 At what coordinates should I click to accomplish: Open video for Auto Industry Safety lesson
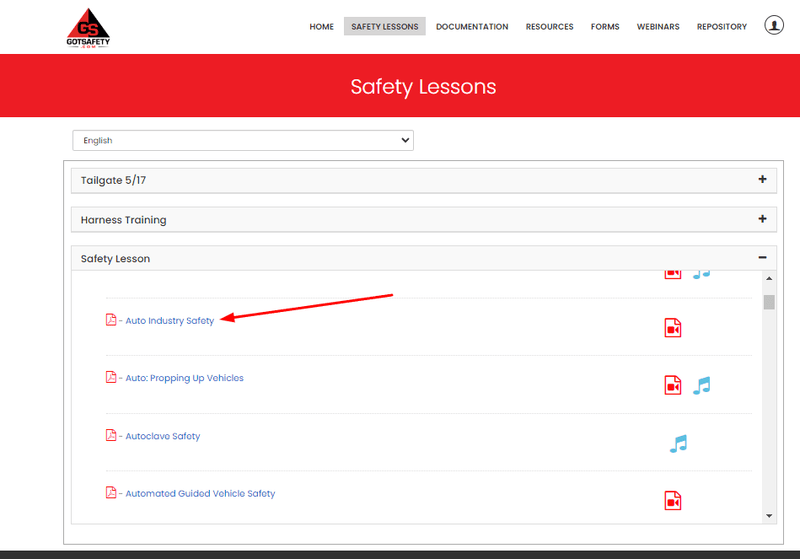pos(673,328)
